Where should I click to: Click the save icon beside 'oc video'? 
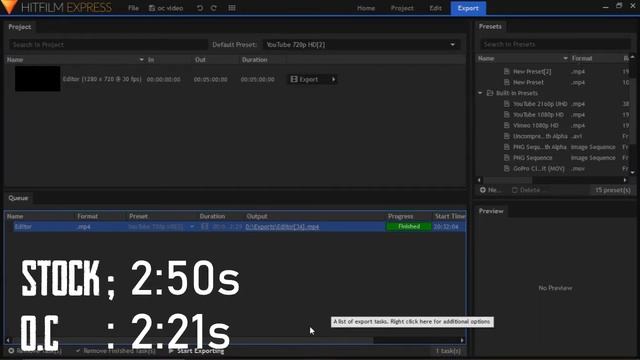[152, 8]
